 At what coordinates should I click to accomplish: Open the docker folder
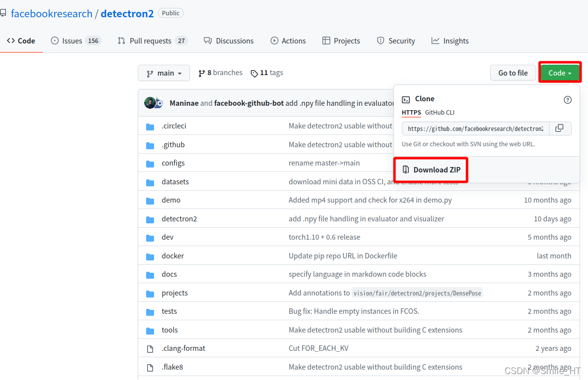point(173,255)
